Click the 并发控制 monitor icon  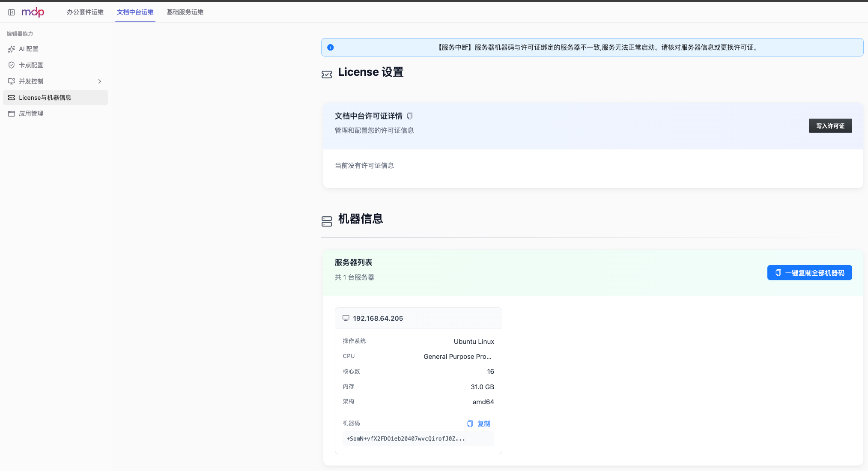point(12,81)
